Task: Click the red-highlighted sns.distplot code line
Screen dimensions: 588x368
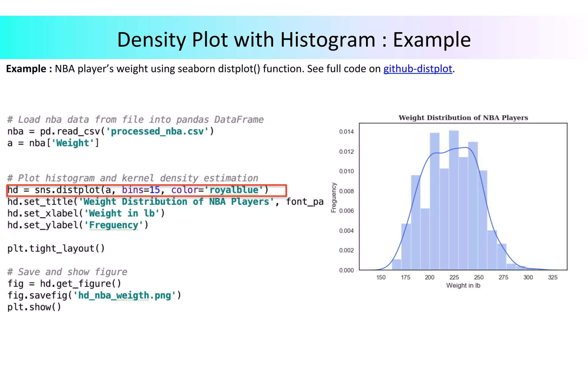Action: pos(146,190)
